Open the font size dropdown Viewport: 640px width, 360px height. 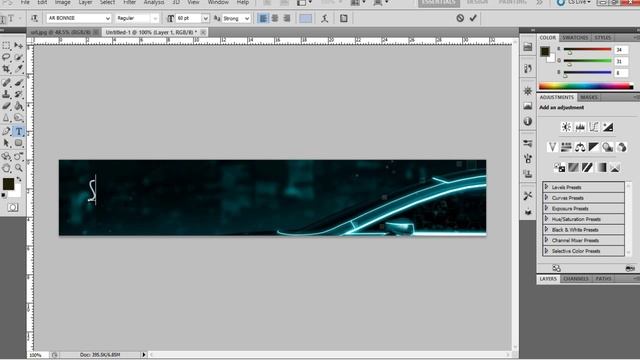205,18
